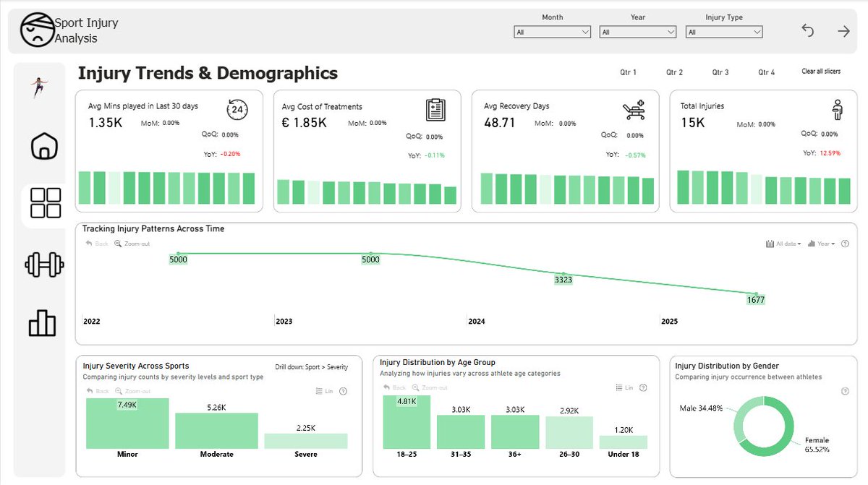Click the -0.57% YoY value
The width and height of the screenshot is (868, 485).
tap(634, 155)
